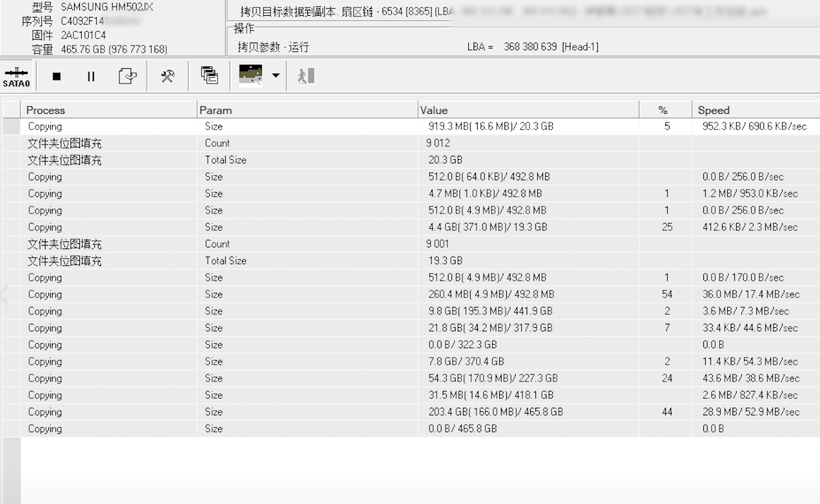
Task: Click capacity value 465.76 GB (976 773 168)
Action: point(114,50)
